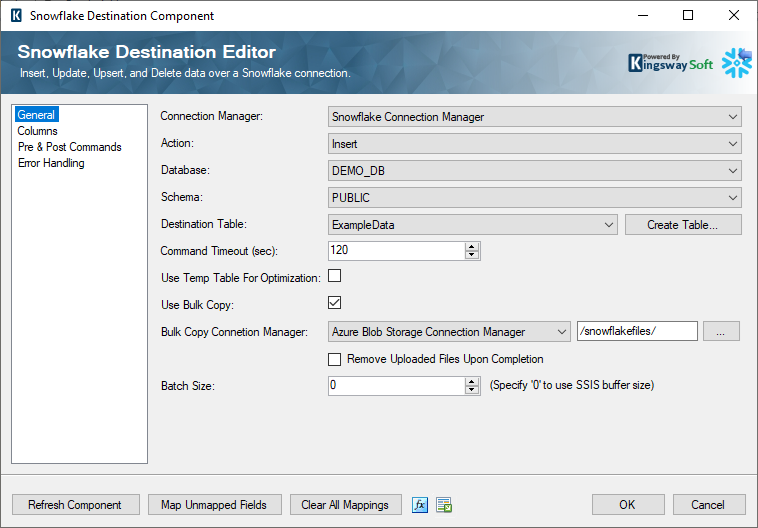
Task: Open Bulk Copy Connection Manager dropdown
Action: pos(449,332)
